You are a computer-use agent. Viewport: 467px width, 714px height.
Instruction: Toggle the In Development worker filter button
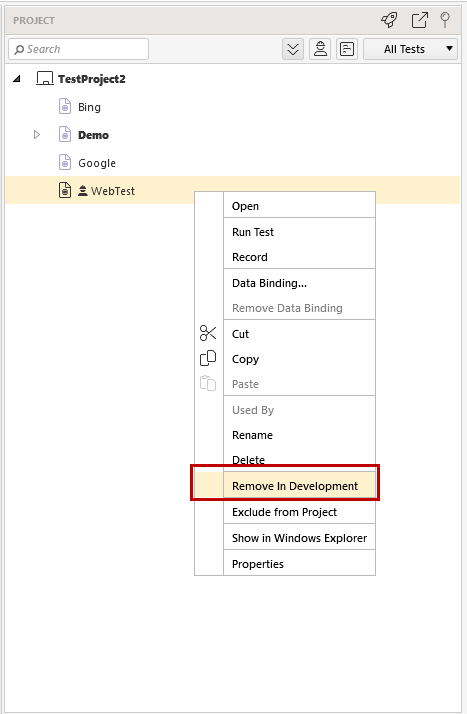click(320, 49)
